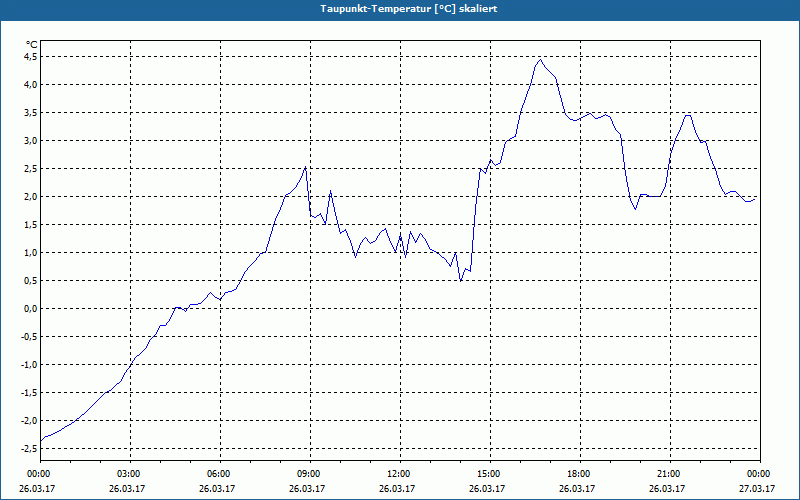Click the 18:00 time label
Image resolution: width=800 pixels, height=500 pixels.
[580, 474]
